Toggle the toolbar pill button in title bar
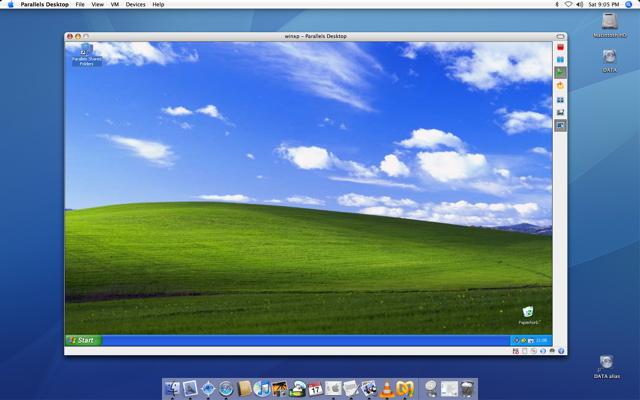 pyautogui.click(x=560, y=36)
